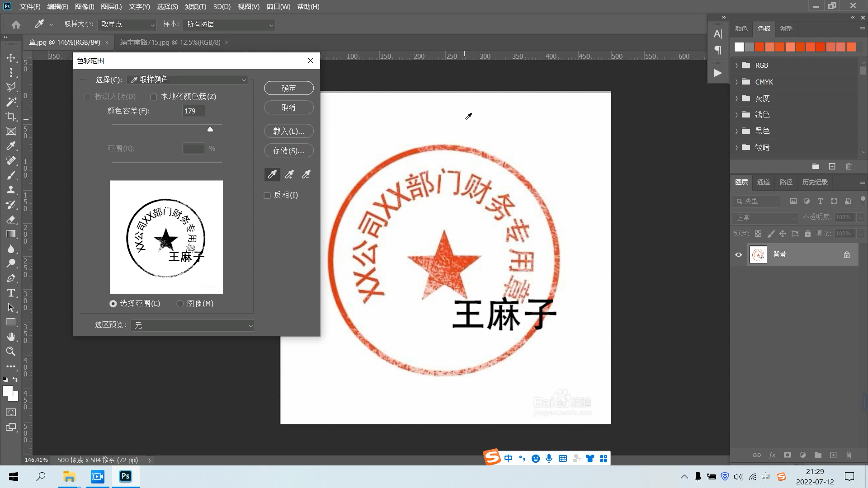This screenshot has width=868, height=488.
Task: Select the Crop tool
Action: 11,116
